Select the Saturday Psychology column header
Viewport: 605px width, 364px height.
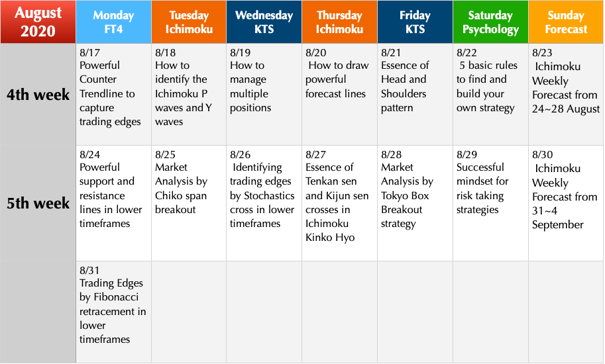click(x=490, y=22)
